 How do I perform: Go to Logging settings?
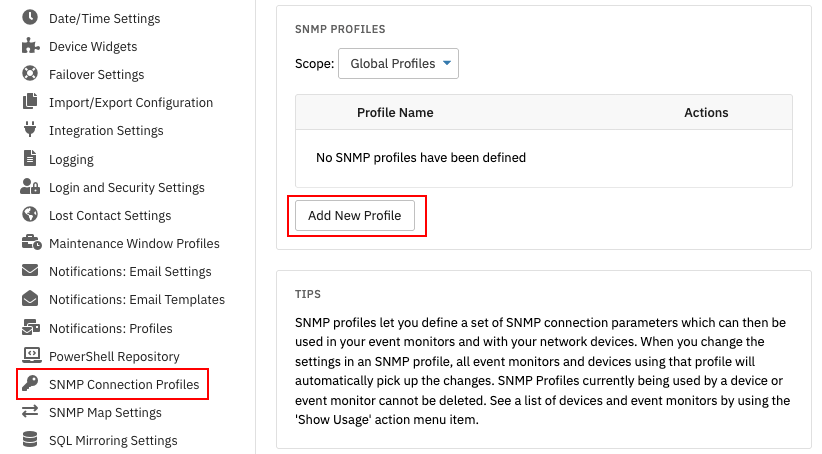coord(71,159)
